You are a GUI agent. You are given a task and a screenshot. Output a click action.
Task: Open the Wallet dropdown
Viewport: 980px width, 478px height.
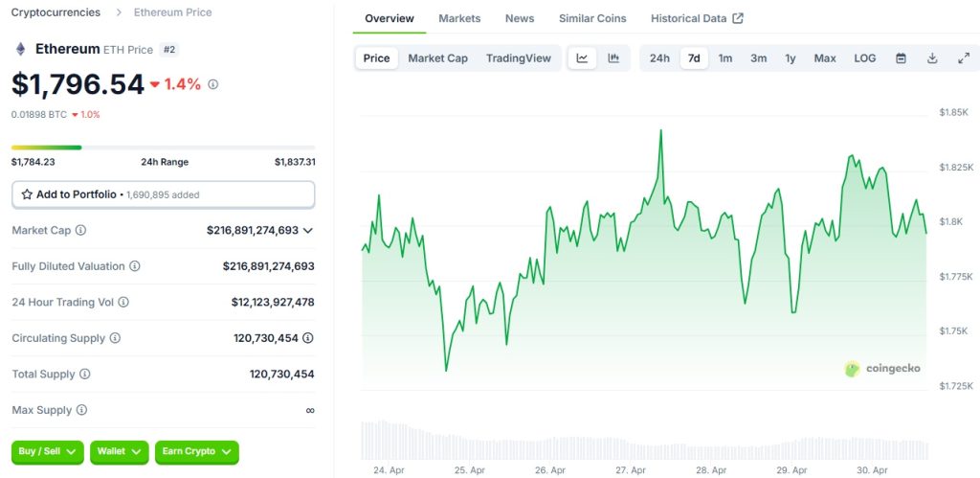coord(120,452)
